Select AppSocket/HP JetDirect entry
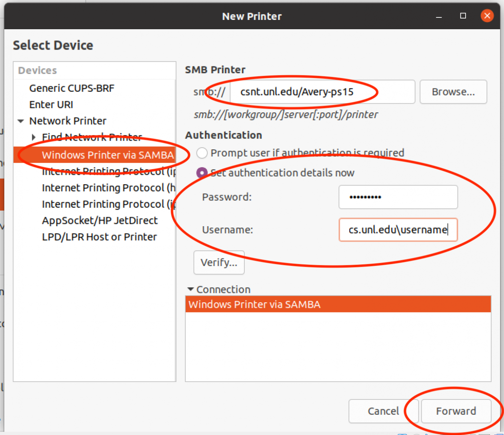The width and height of the screenshot is (504, 435). click(x=100, y=220)
